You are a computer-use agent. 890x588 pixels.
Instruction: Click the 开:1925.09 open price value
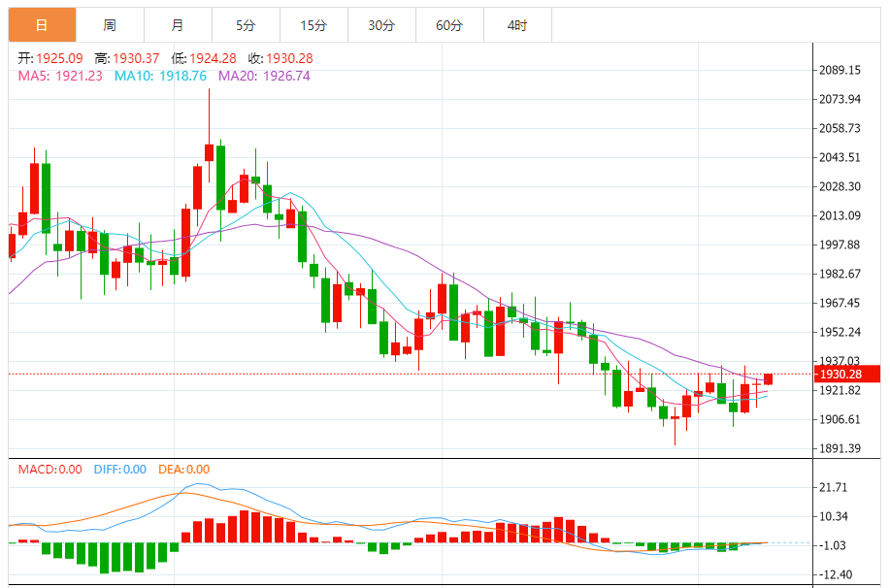click(50, 58)
